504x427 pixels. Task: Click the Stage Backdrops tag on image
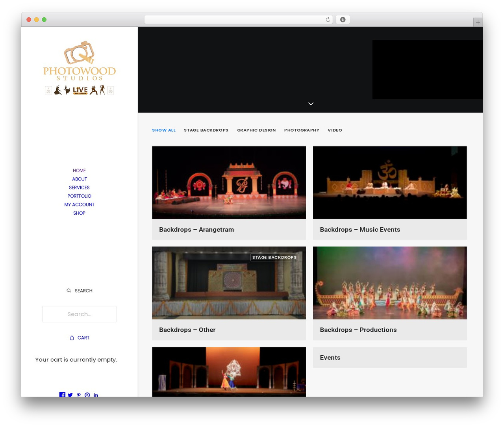point(274,257)
